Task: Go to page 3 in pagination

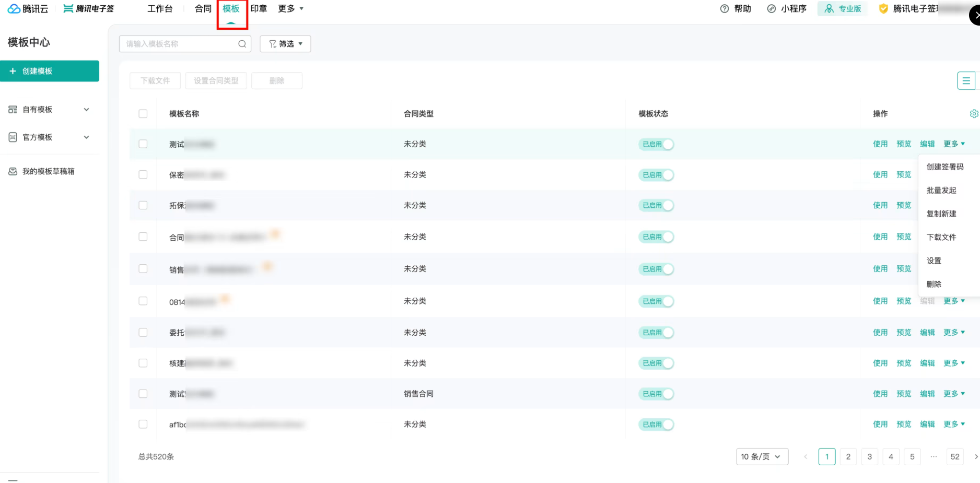Action: coord(869,457)
